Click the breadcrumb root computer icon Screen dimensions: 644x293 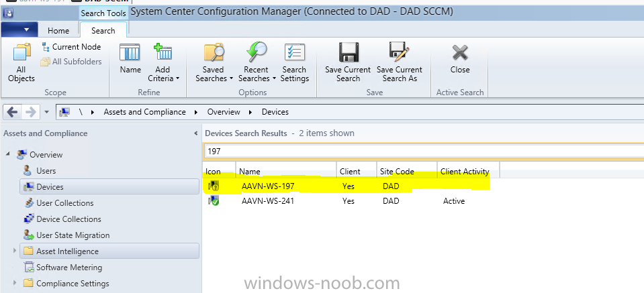point(64,112)
